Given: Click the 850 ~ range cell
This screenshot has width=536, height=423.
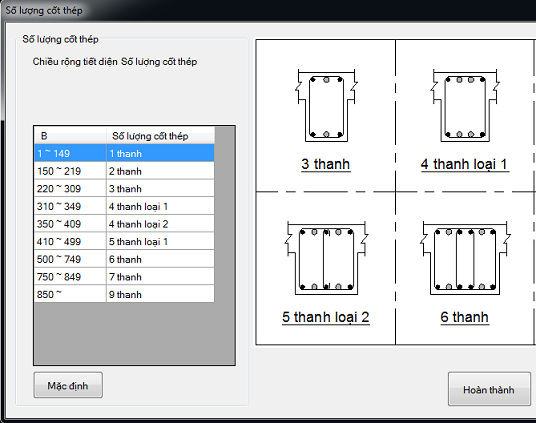Looking at the screenshot, I should (x=70, y=294).
